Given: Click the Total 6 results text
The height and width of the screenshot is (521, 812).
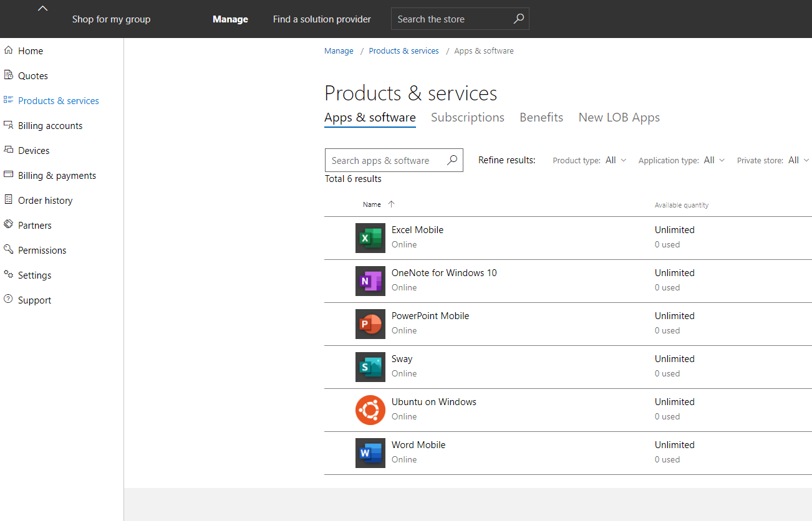Looking at the screenshot, I should point(353,179).
